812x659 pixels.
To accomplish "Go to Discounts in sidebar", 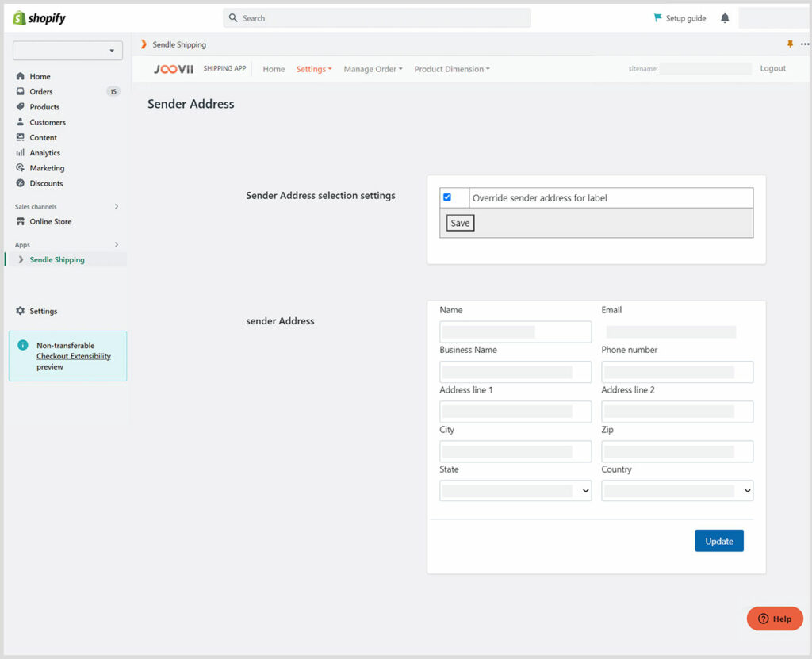I will 46,183.
